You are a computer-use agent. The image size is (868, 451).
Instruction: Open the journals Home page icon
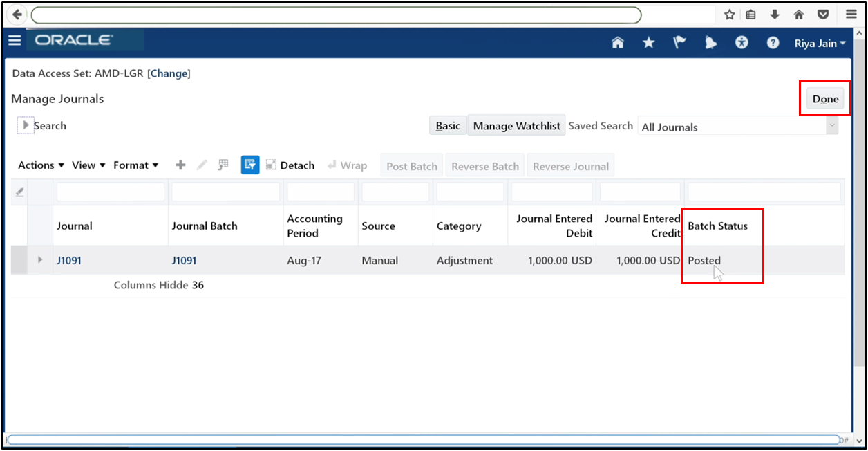(617, 43)
